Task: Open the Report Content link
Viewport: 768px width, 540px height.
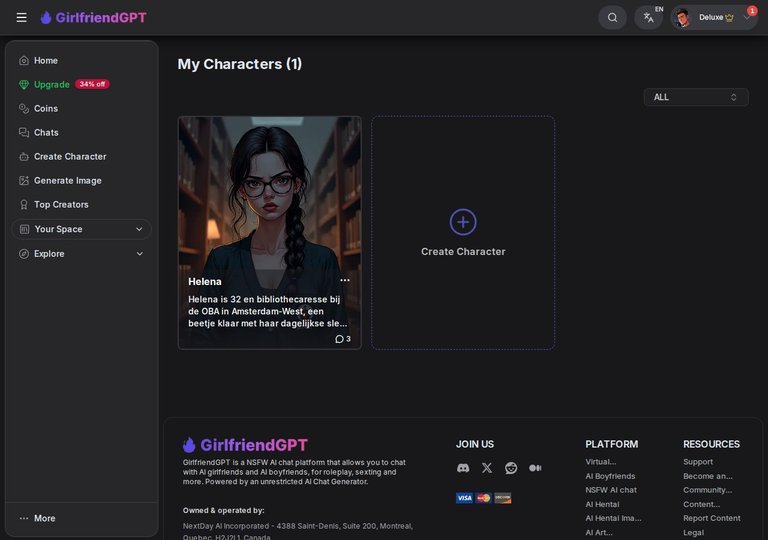Action: point(712,518)
